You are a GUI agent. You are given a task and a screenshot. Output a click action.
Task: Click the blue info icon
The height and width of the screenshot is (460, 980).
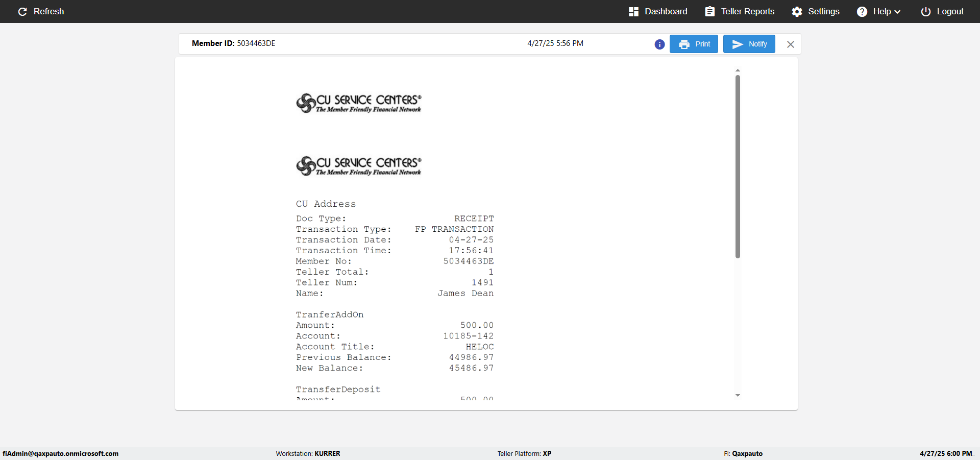pyautogui.click(x=659, y=44)
